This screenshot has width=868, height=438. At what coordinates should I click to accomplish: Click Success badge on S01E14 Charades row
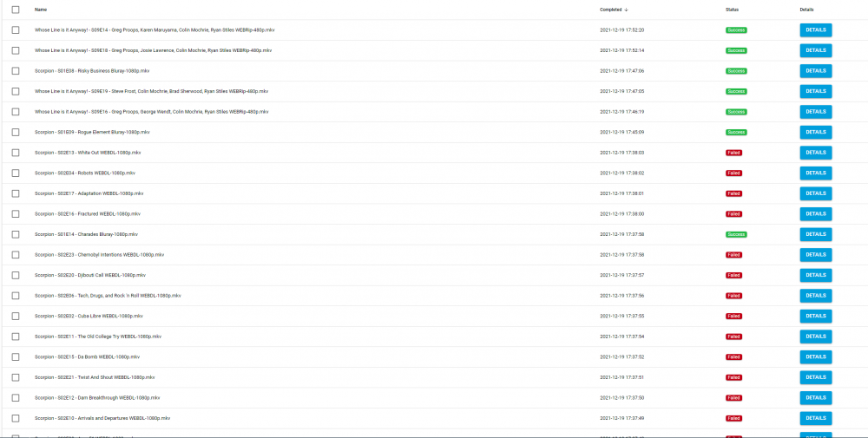coord(736,234)
